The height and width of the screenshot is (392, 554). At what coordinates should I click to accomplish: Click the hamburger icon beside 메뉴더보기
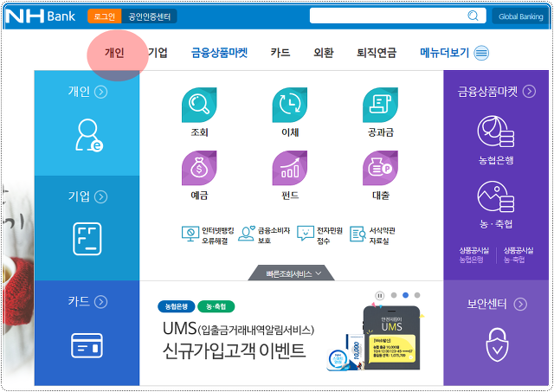[481, 54]
